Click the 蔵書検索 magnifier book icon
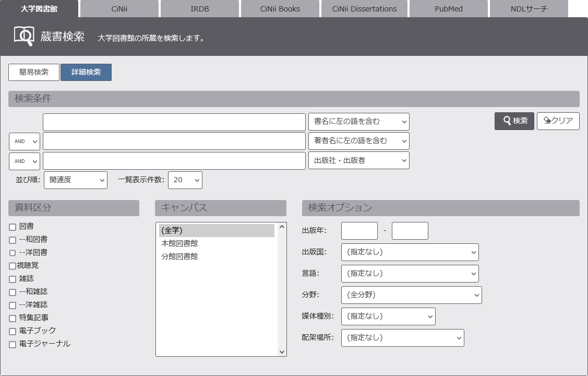 click(24, 36)
